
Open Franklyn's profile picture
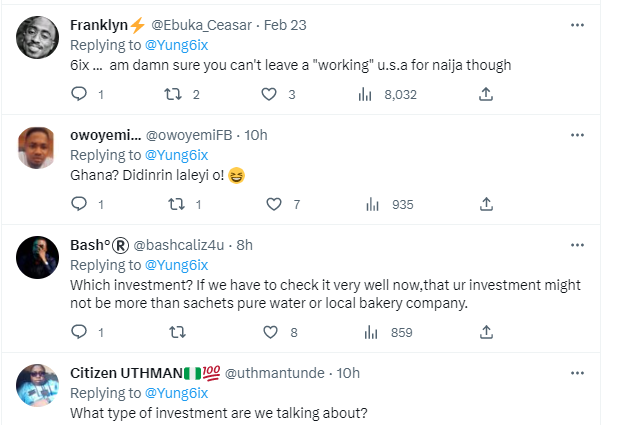[x=41, y=39]
